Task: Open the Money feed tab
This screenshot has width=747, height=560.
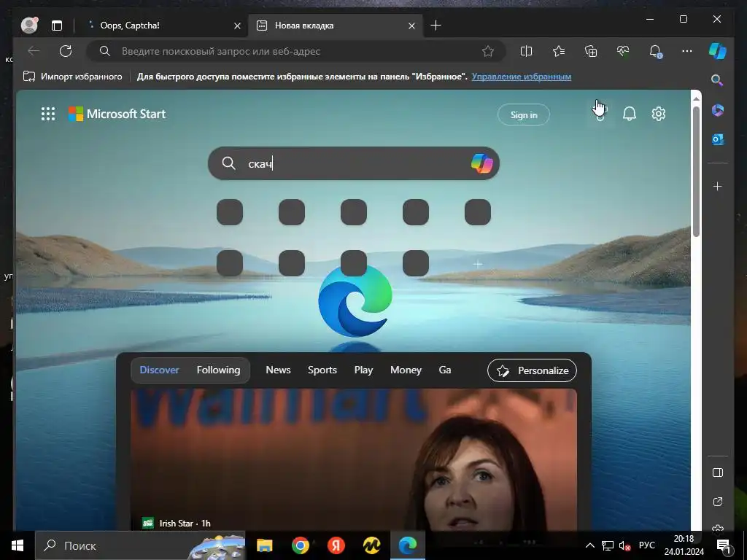Action: [x=406, y=370]
